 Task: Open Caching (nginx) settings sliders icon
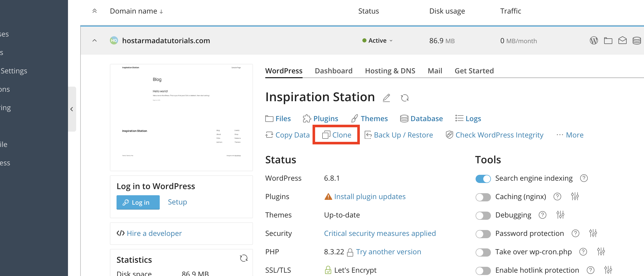[575, 197]
